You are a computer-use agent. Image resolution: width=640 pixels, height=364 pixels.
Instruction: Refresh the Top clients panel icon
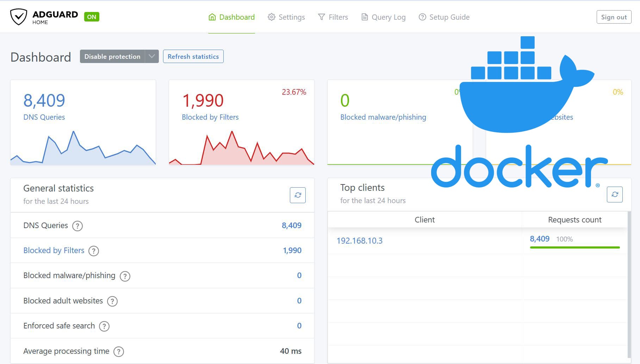(615, 194)
